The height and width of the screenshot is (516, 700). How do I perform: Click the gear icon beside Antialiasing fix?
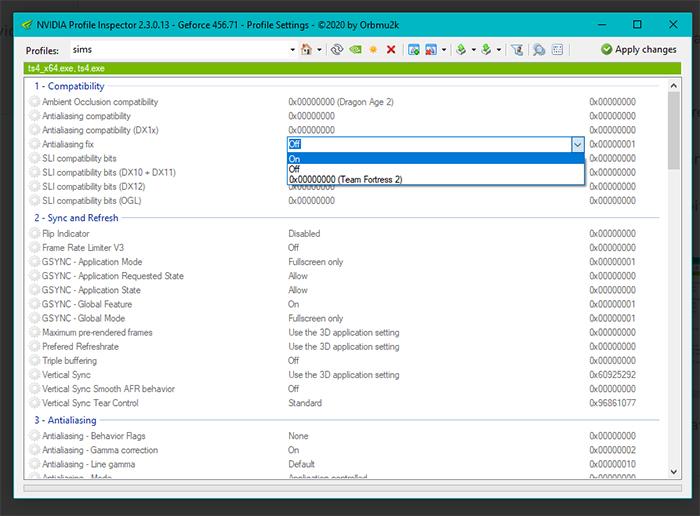pyautogui.click(x=34, y=144)
